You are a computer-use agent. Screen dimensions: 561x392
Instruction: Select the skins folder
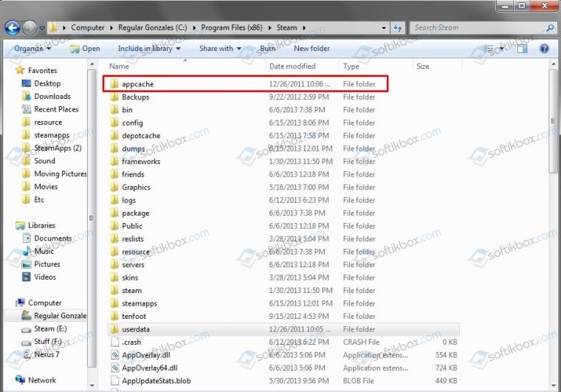[283, 278]
